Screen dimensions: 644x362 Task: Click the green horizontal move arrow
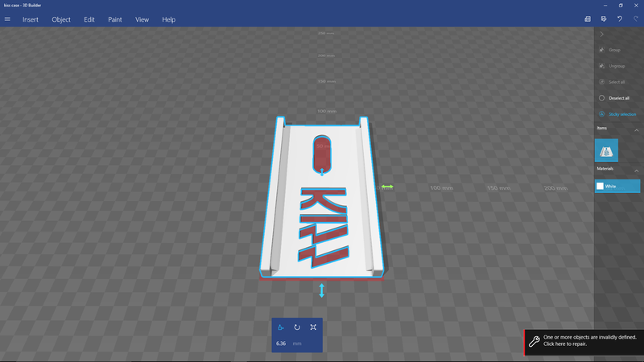pyautogui.click(x=387, y=187)
